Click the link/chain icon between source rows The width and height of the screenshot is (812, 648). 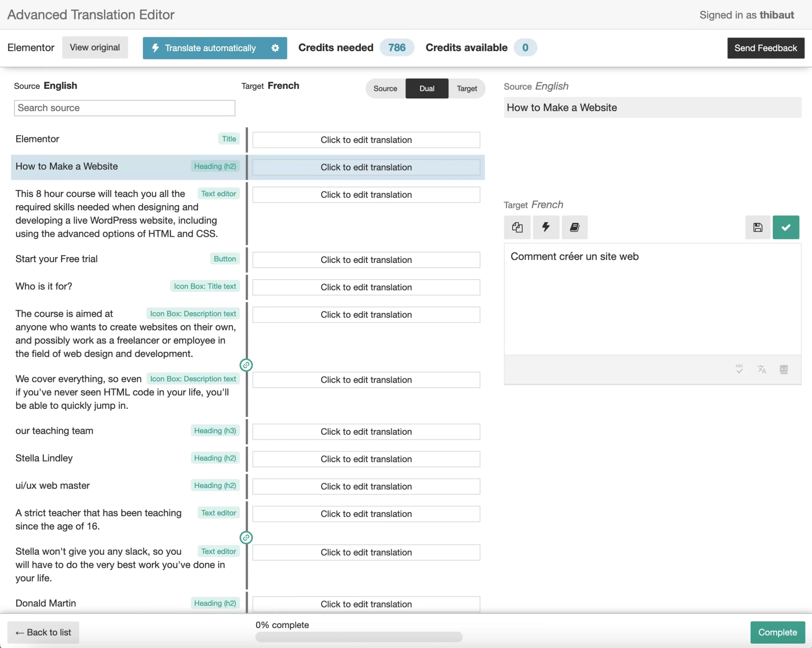245,365
